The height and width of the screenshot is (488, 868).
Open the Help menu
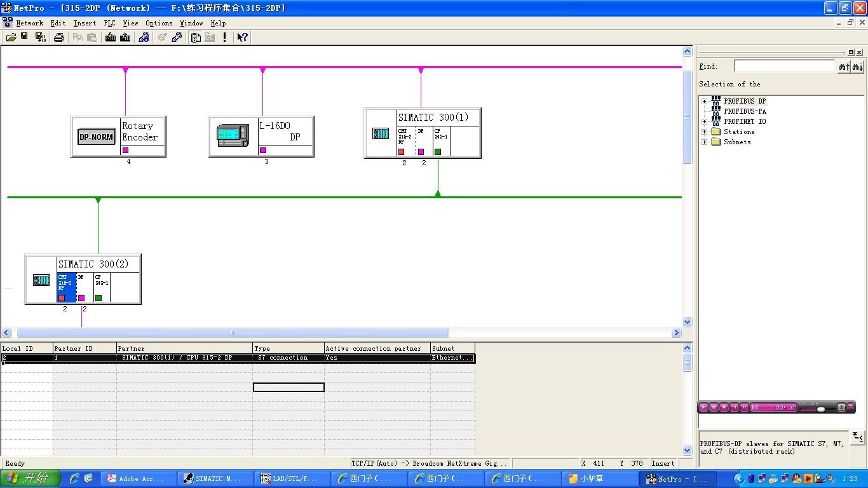pos(218,23)
